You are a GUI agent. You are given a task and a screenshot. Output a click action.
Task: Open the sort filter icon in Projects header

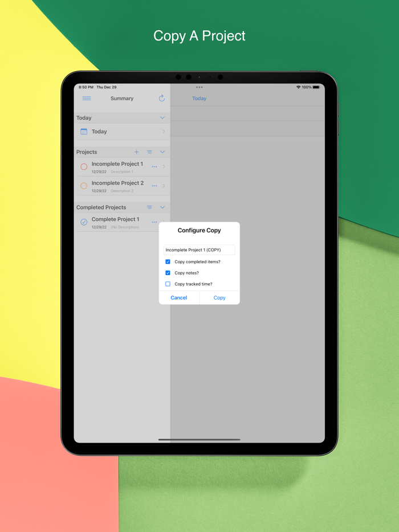tap(149, 152)
